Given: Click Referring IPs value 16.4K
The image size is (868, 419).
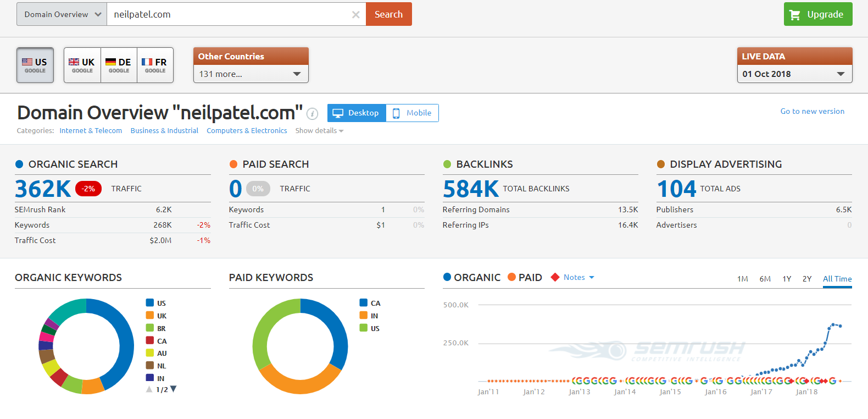Looking at the screenshot, I should 628,225.
